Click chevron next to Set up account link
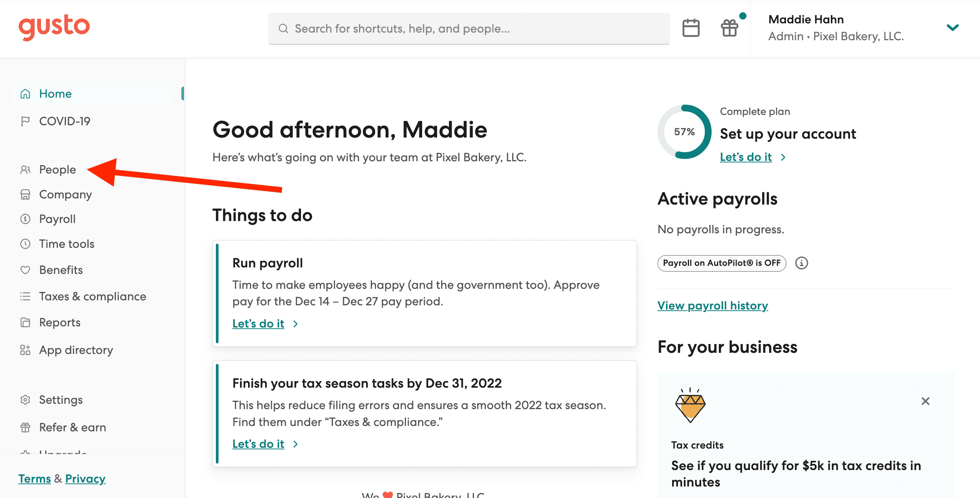 pos(783,157)
